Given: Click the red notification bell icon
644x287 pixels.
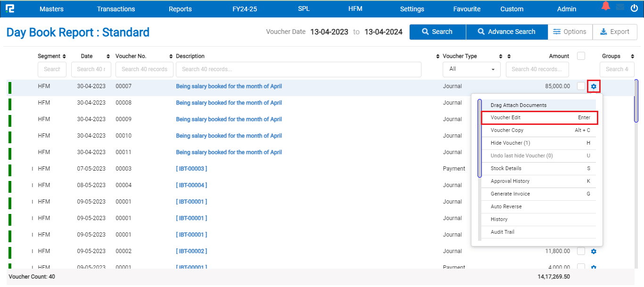Looking at the screenshot, I should pos(605,6).
